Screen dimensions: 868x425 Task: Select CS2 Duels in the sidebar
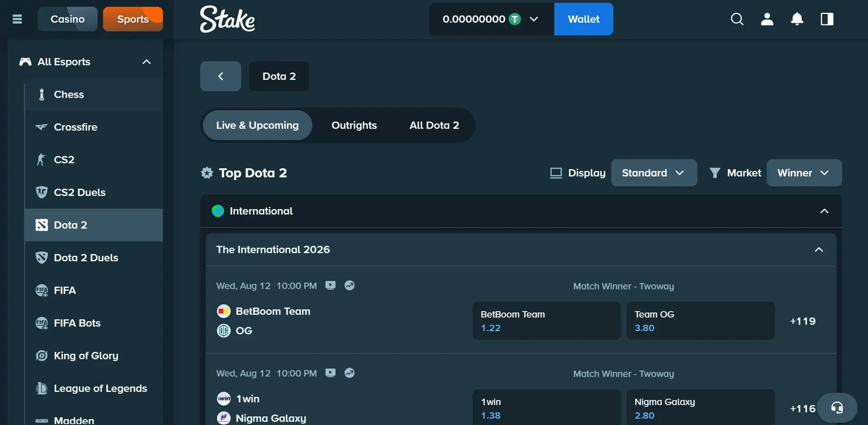coord(94,192)
